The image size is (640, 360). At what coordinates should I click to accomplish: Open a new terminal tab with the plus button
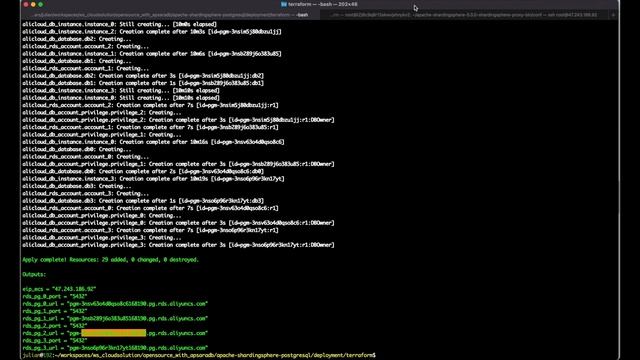613,15
